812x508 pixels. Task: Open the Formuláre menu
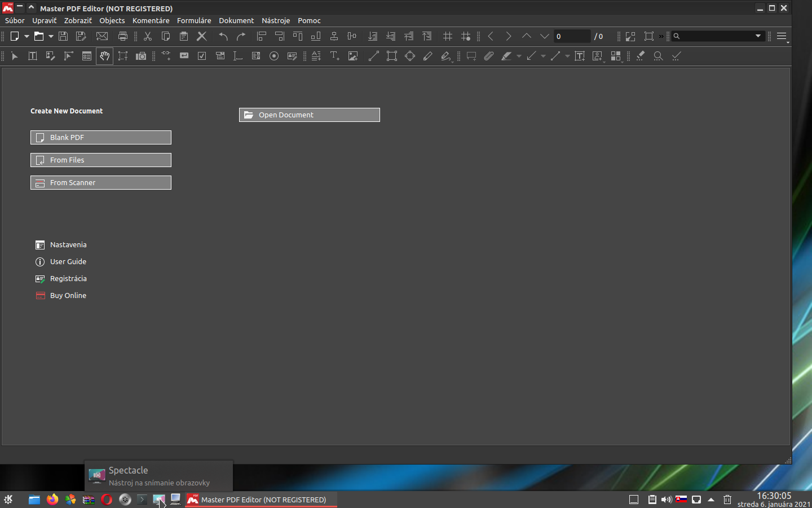click(x=194, y=20)
